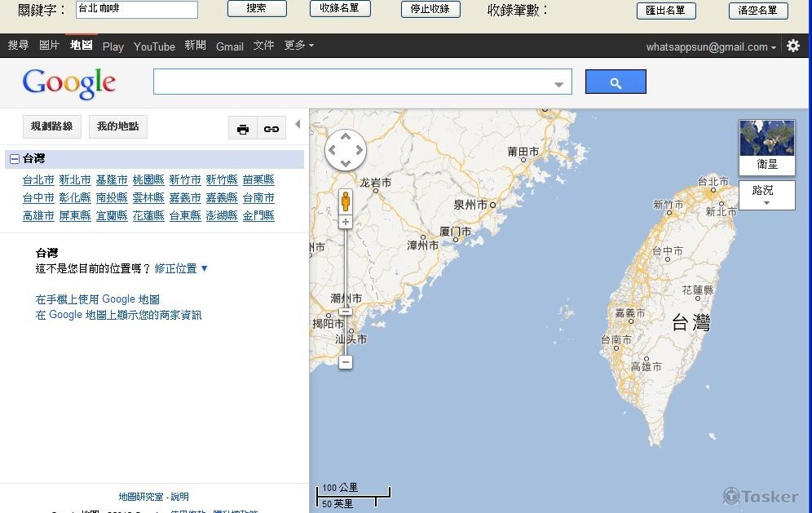Viewport: 812px width, 513px height.
Task: Open the print map icon
Action: click(x=242, y=128)
